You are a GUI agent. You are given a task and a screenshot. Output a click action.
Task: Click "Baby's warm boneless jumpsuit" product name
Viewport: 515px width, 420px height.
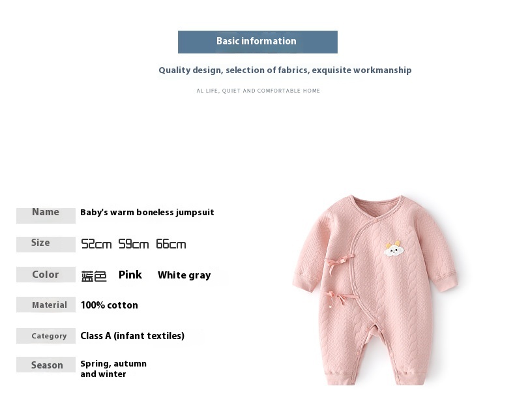pyautogui.click(x=147, y=213)
